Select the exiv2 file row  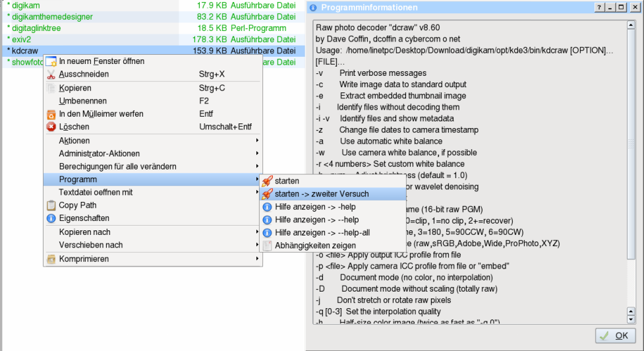[x=153, y=40]
